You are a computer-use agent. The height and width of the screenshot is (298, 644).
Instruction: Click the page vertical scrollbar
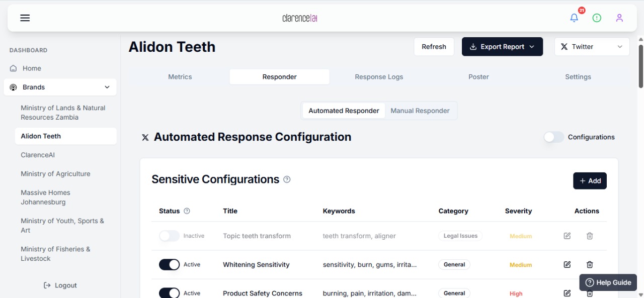coord(640,65)
